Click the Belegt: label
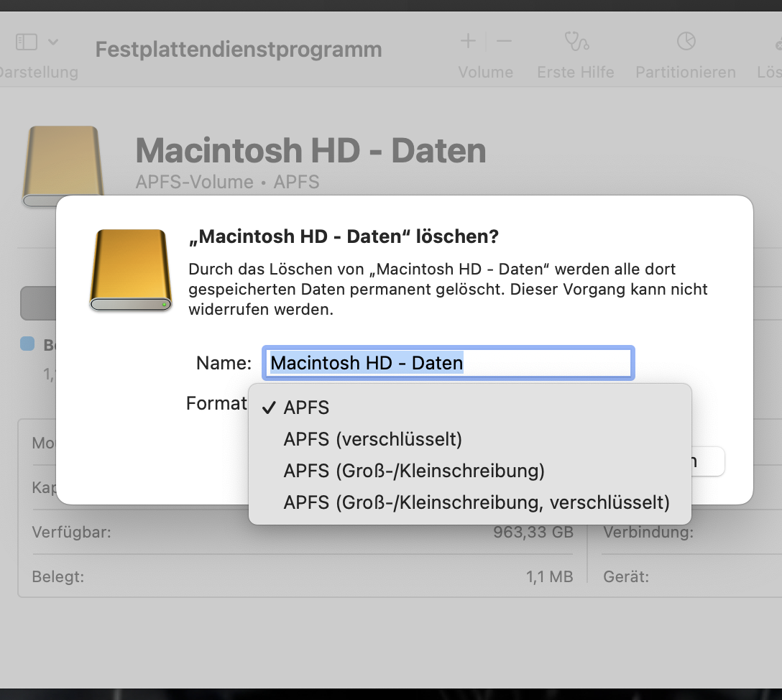Screen dimensions: 782x700 (x=57, y=577)
